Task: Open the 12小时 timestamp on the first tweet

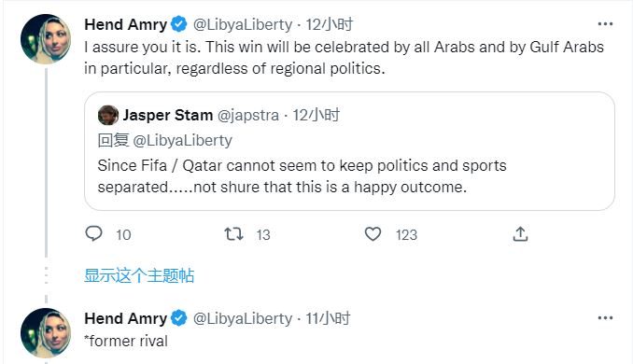Action: click(329, 24)
